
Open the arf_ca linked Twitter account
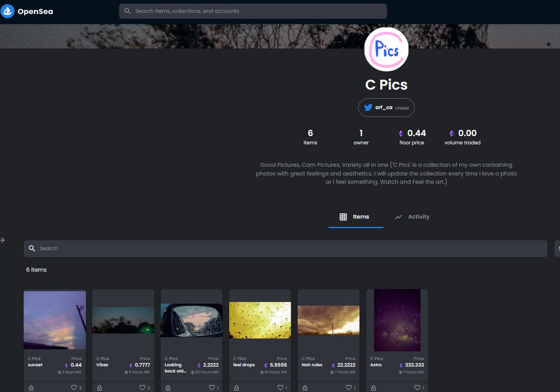[386, 108]
